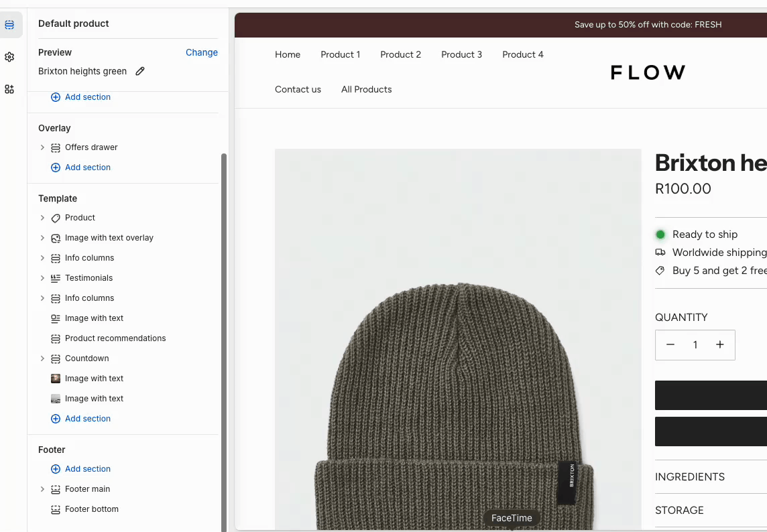Click the pencil icon beside Brixton heights green
The height and width of the screenshot is (532, 767).
point(140,72)
